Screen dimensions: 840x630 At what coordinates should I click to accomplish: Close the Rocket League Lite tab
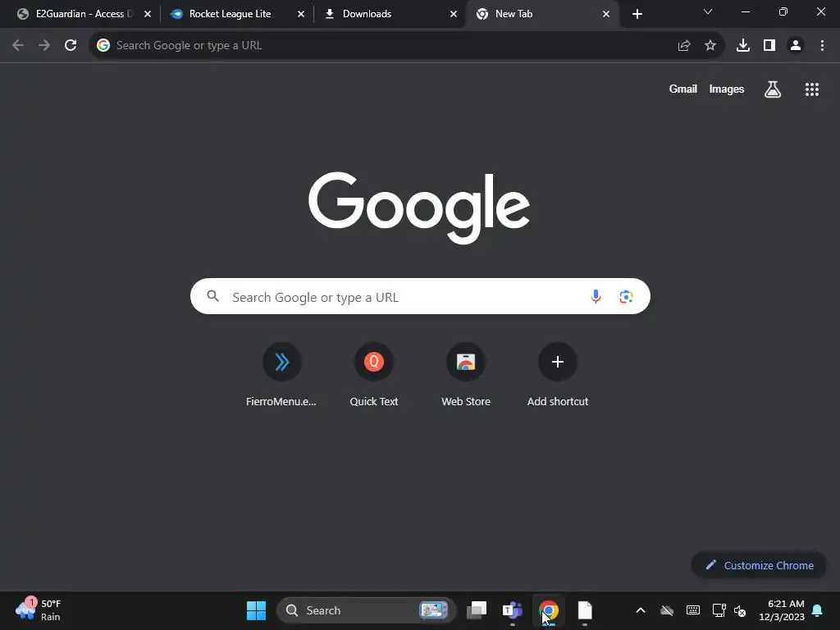tap(300, 14)
